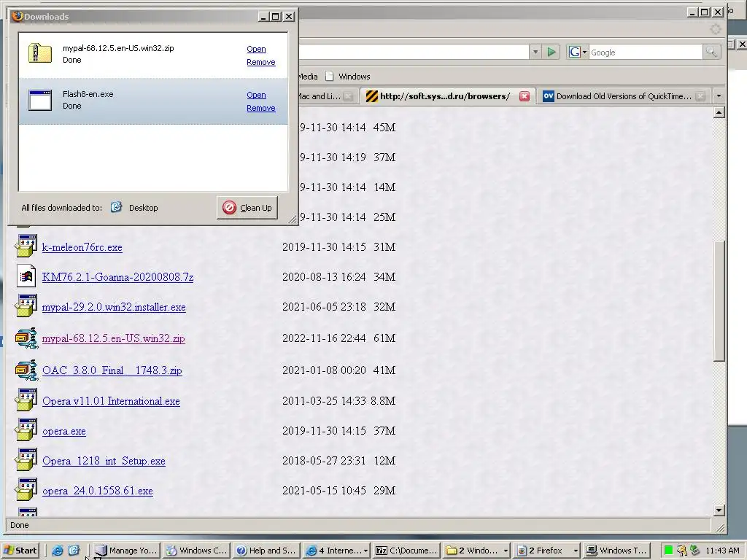Screen dimensions: 747x560
Task: Open the Media bookmark in bookmarks toolbar
Action: 308,77
